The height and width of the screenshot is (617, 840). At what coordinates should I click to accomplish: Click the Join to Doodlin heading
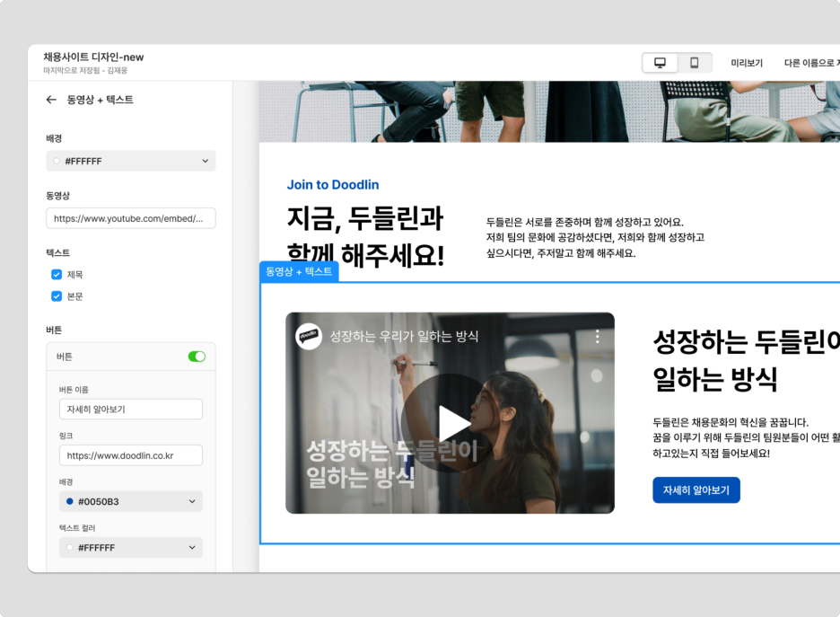[x=333, y=184]
